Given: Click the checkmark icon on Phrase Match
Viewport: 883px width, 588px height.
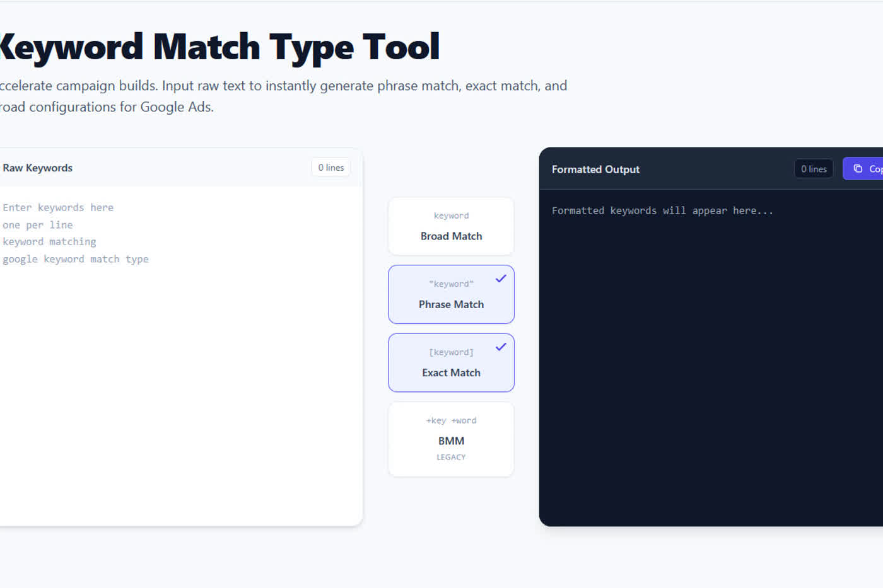Looking at the screenshot, I should pyautogui.click(x=501, y=279).
